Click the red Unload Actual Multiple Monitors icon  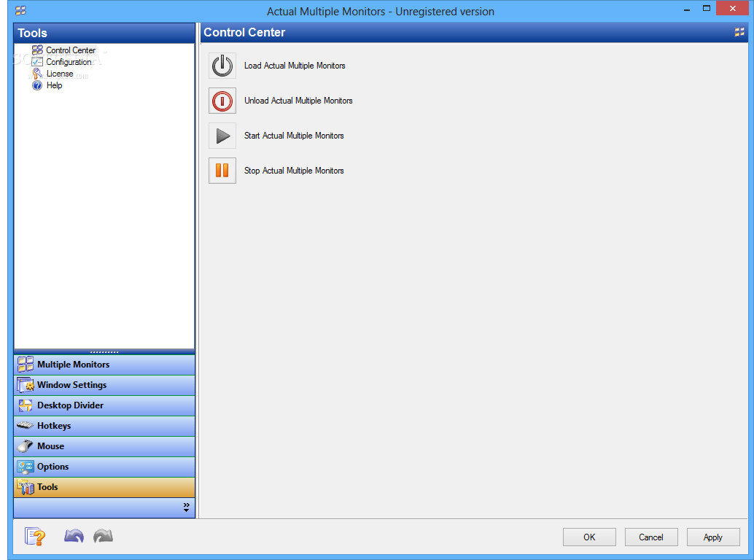click(x=222, y=101)
